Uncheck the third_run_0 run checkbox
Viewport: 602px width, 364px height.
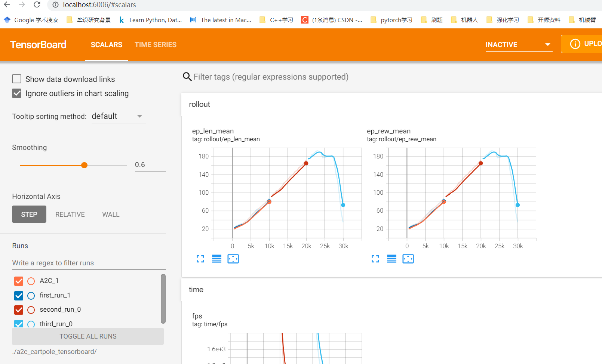tap(19, 324)
